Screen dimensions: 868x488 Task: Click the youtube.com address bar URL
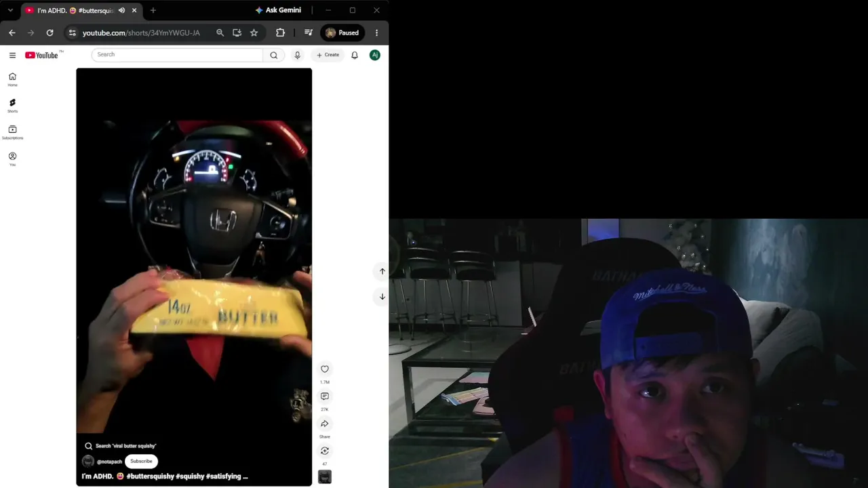(141, 33)
